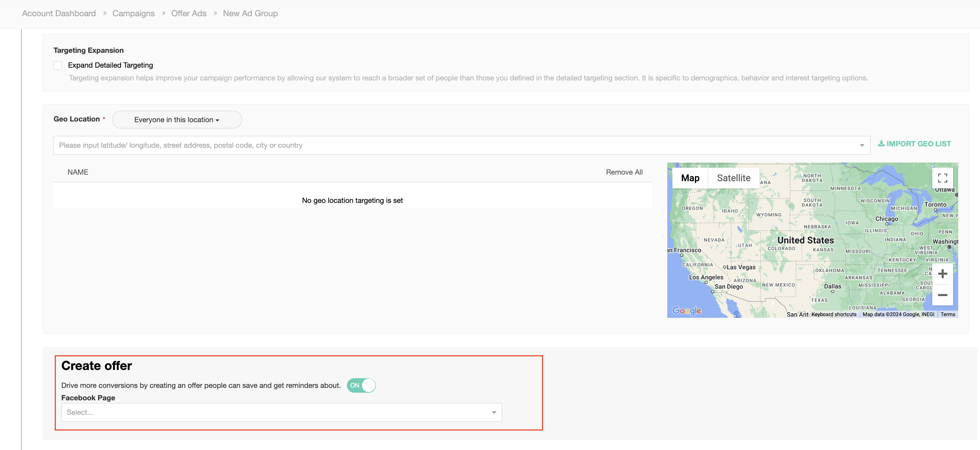
Task: Select the Map view tab
Action: (x=690, y=178)
